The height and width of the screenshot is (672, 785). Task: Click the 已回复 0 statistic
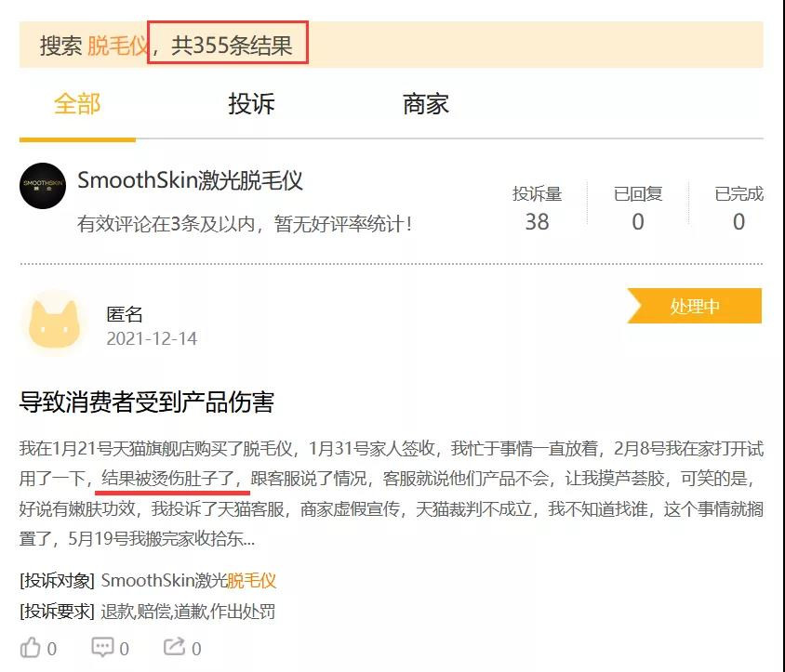(x=638, y=208)
